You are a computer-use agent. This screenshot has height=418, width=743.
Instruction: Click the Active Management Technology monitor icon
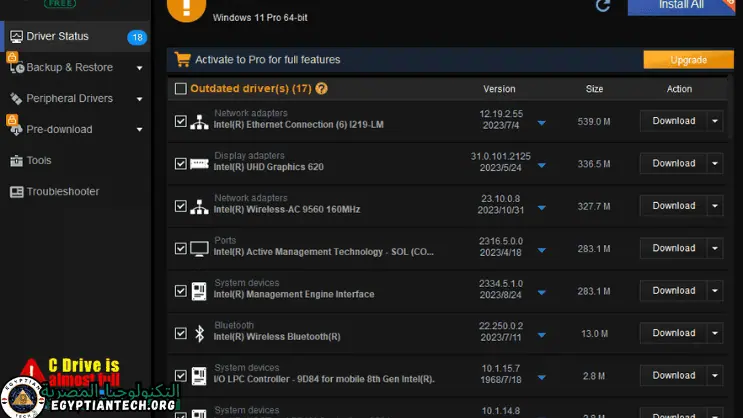coord(199,249)
